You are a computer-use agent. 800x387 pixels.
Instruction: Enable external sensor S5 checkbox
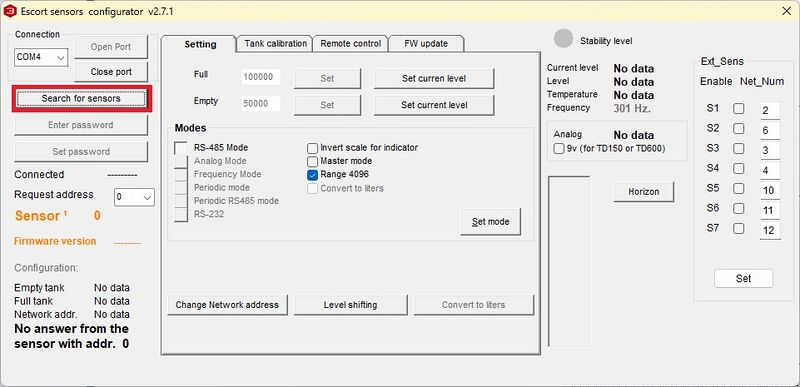click(x=738, y=189)
